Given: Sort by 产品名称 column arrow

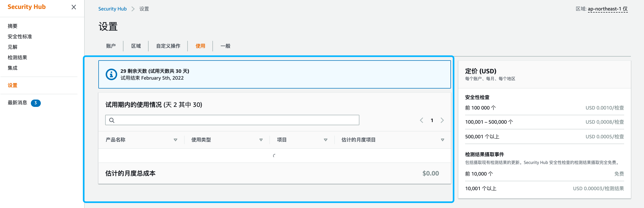Looking at the screenshot, I should 176,140.
